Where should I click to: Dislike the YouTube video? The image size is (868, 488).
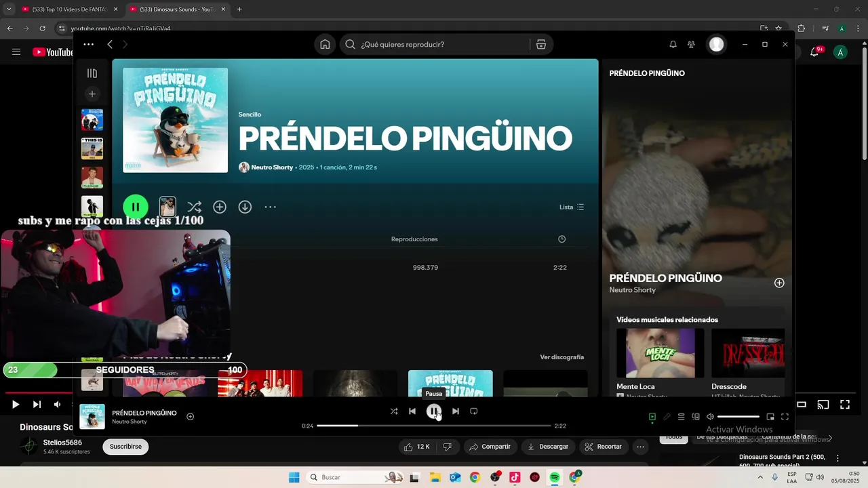tap(448, 447)
